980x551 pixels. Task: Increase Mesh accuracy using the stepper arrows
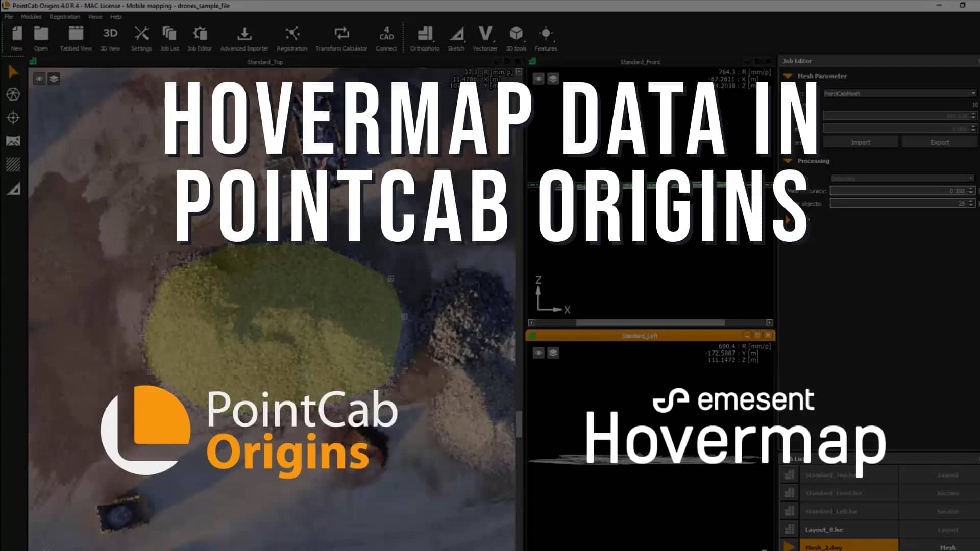coord(969,189)
